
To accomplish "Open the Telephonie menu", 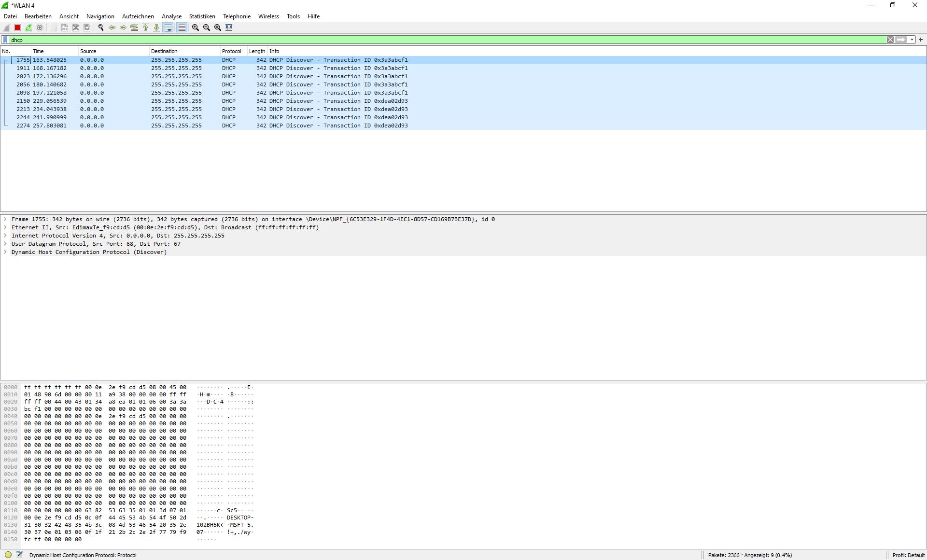I will pos(237,16).
